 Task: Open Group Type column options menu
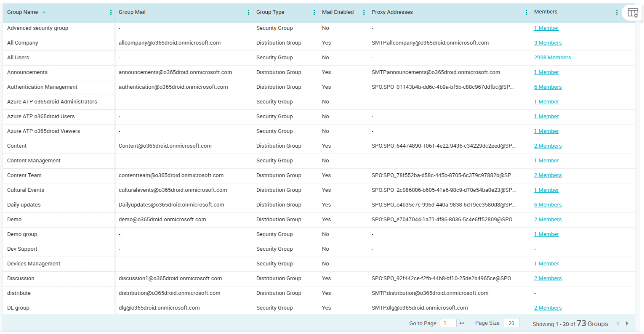(314, 12)
